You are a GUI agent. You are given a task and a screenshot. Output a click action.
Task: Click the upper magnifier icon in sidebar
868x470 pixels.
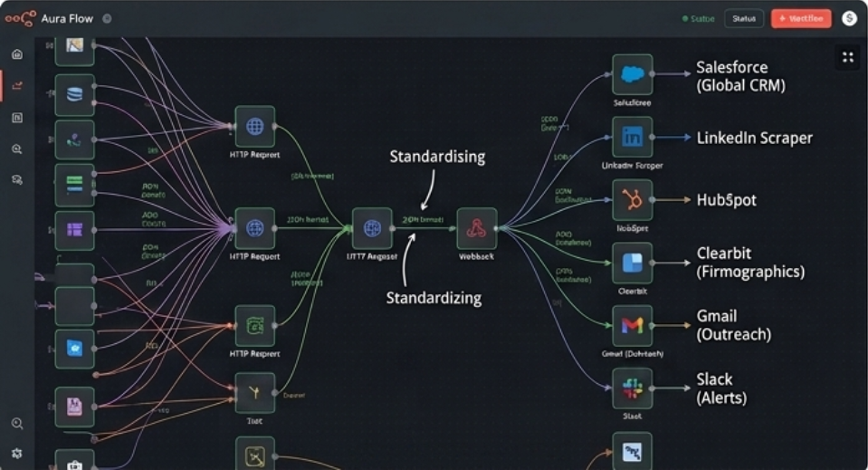click(x=17, y=149)
